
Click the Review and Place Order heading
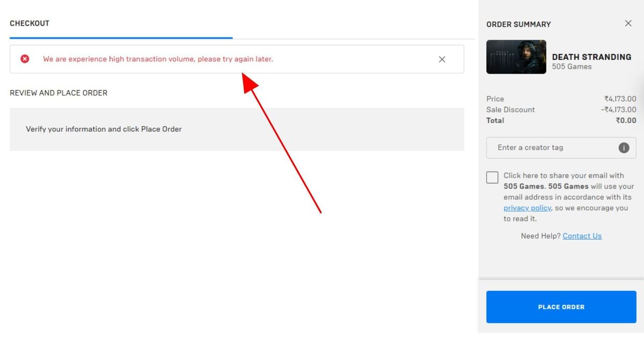pos(58,92)
